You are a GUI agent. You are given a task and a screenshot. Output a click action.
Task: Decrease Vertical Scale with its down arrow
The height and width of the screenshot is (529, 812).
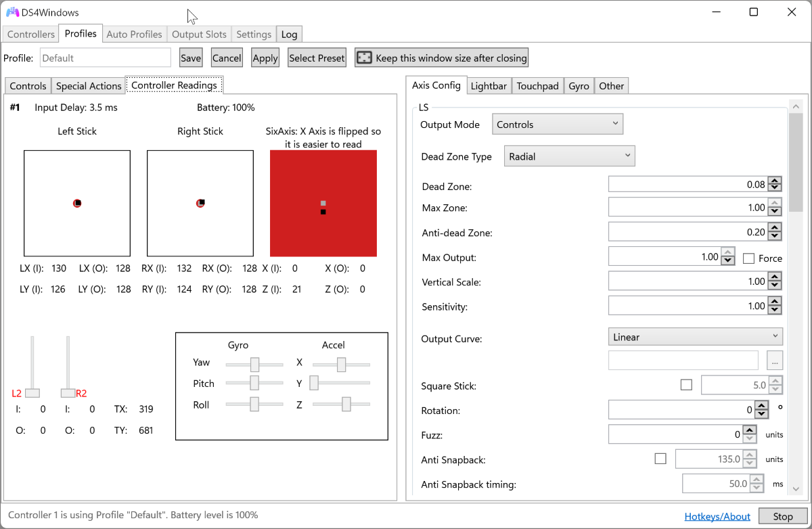(775, 285)
